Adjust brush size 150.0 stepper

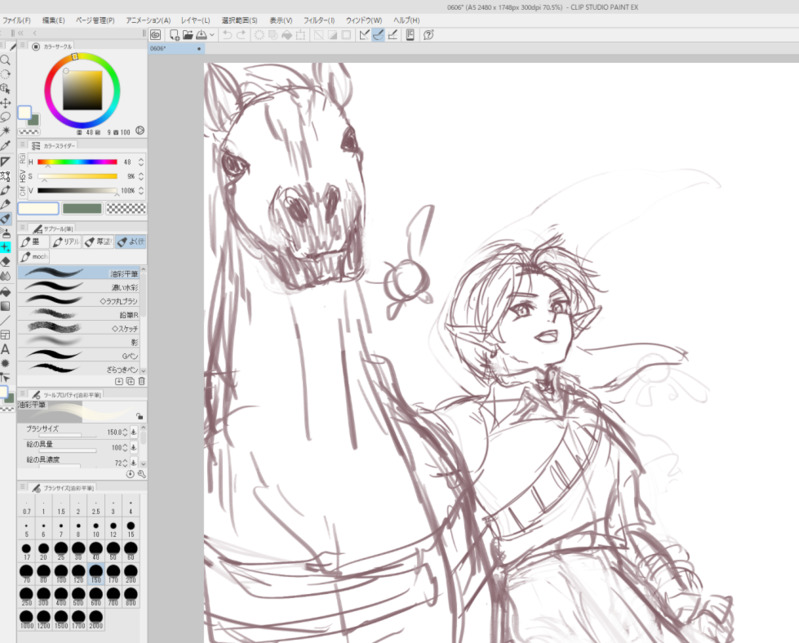tap(125, 432)
